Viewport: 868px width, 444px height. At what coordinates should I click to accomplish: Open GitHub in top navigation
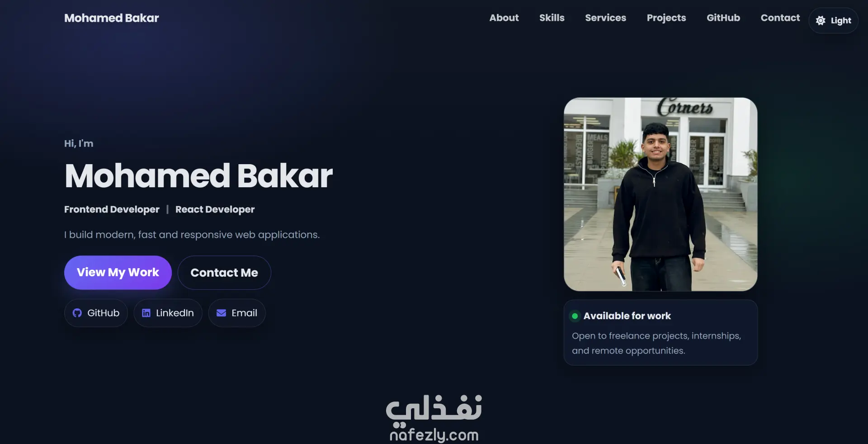[x=723, y=18]
